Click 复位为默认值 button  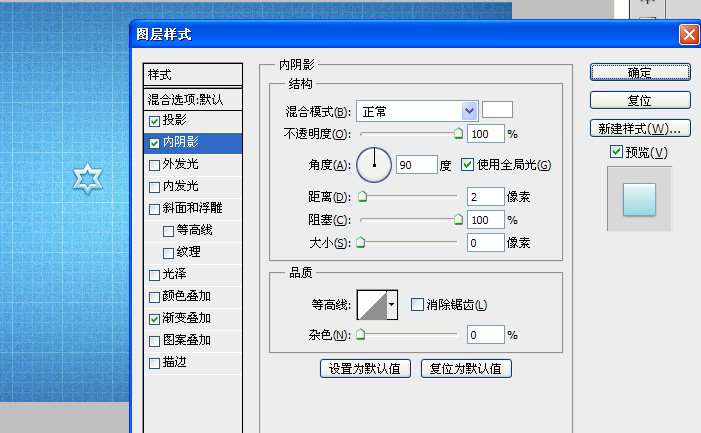466,369
